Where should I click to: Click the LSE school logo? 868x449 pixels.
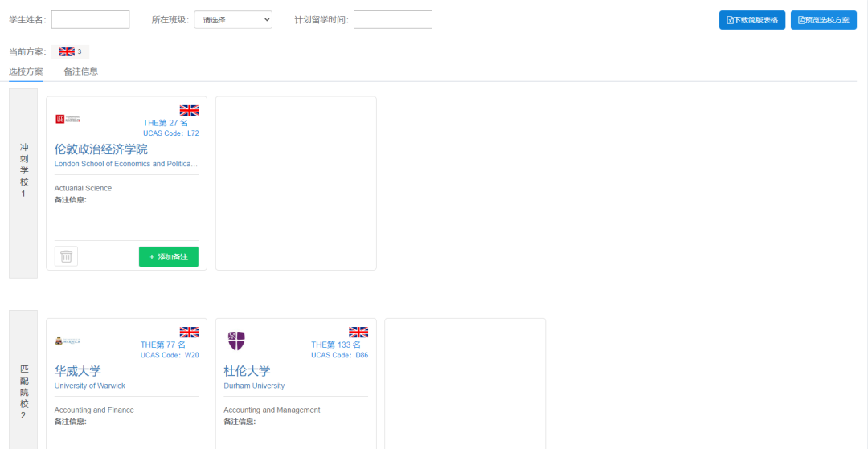pos(68,119)
